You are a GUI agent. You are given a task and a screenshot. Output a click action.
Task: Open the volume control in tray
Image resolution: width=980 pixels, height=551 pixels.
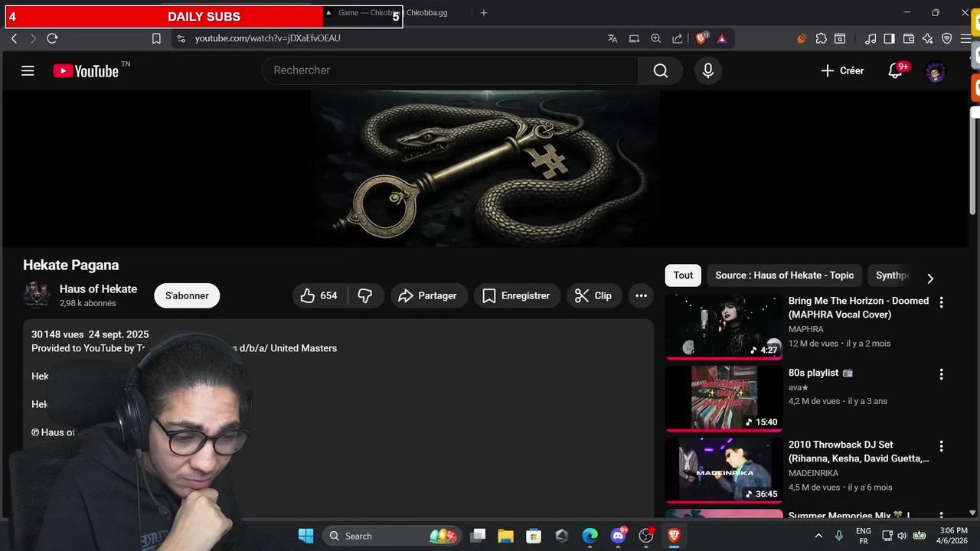(x=902, y=536)
